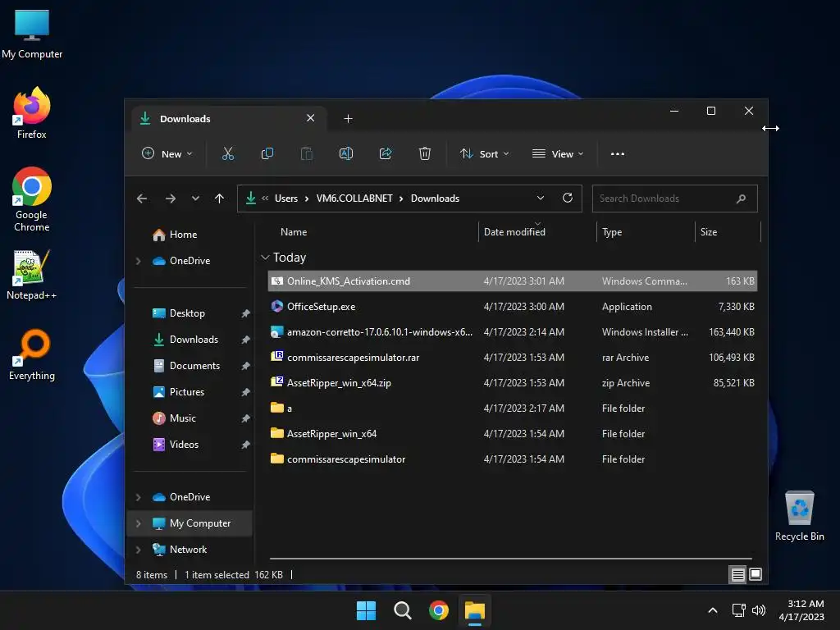Click the Copy icon in toolbar
This screenshot has height=630, width=840.
pyautogui.click(x=267, y=153)
